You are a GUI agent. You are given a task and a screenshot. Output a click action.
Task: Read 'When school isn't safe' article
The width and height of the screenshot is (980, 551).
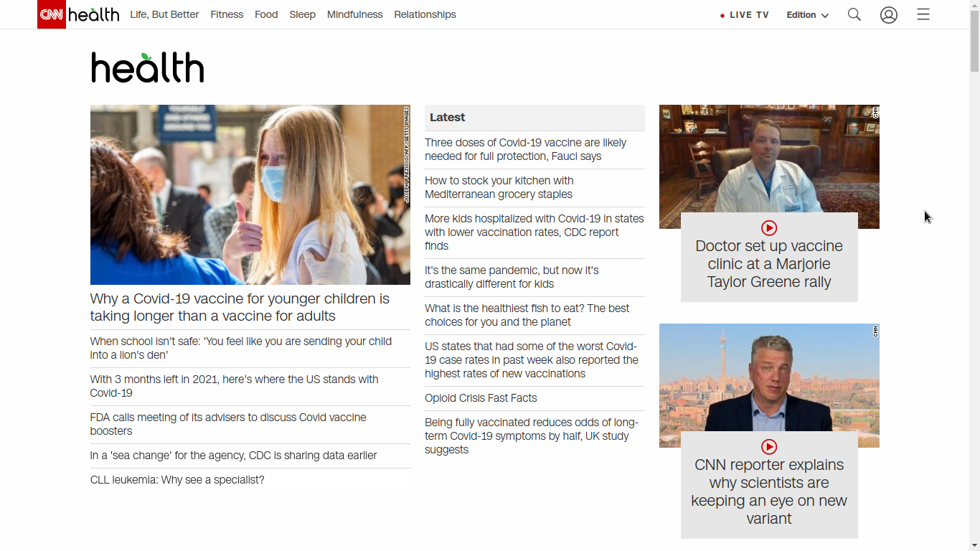(x=241, y=348)
